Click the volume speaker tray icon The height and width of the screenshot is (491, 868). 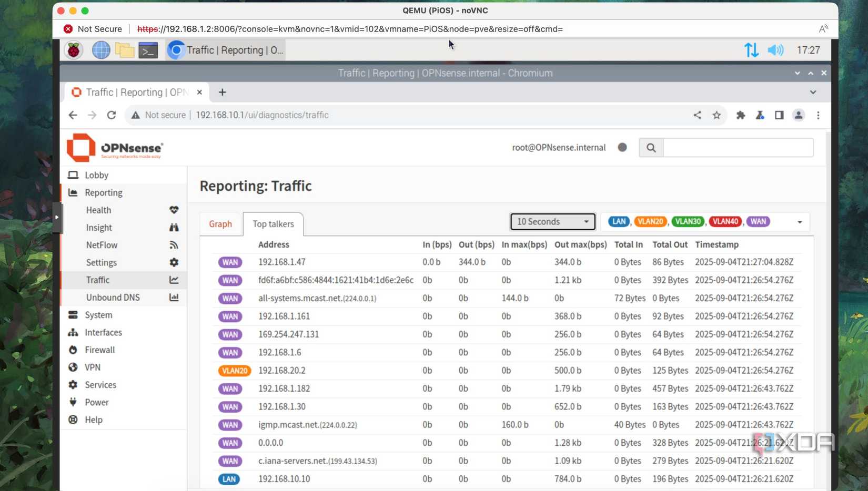775,50
